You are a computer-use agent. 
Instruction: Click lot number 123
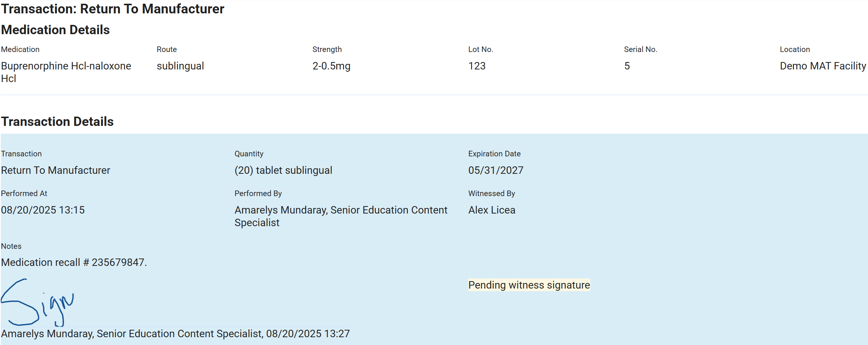(477, 66)
